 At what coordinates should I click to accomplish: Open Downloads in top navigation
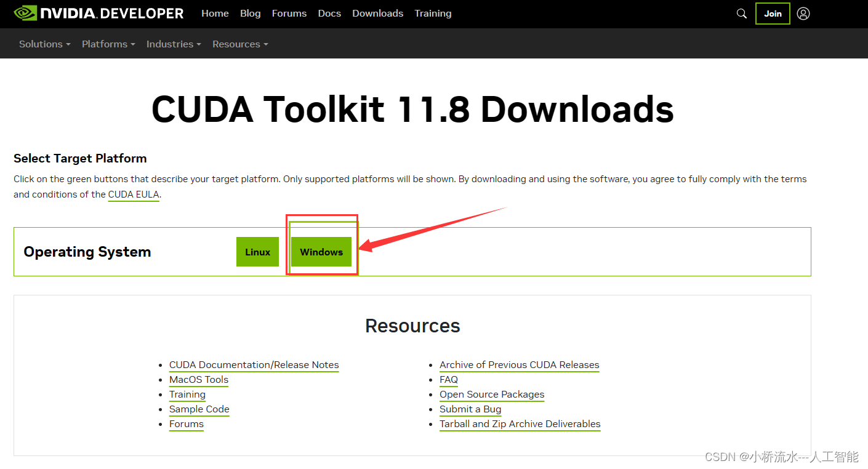pyautogui.click(x=378, y=14)
